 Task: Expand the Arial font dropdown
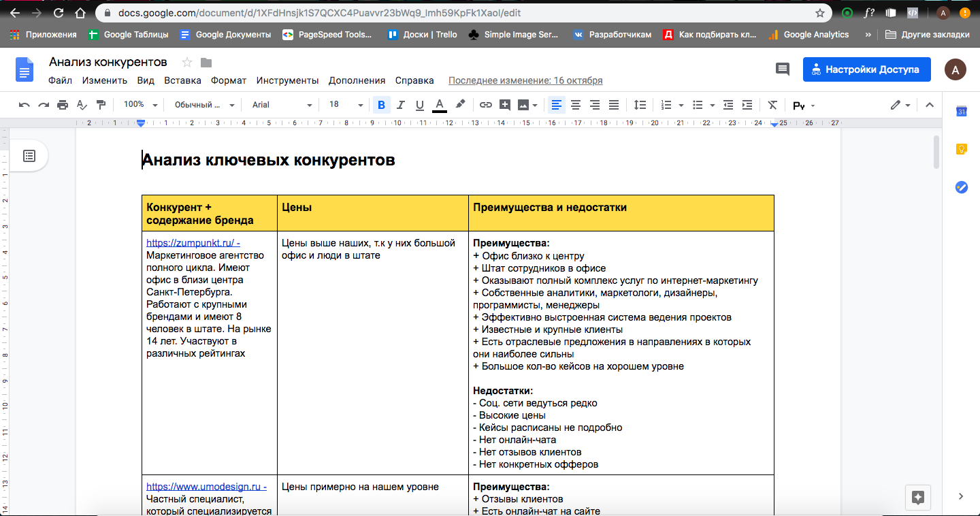click(282, 105)
